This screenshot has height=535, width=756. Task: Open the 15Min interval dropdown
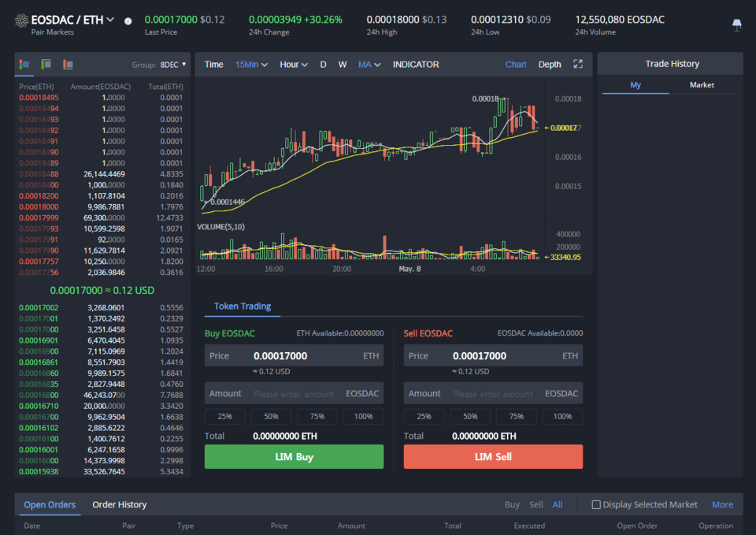pos(251,65)
